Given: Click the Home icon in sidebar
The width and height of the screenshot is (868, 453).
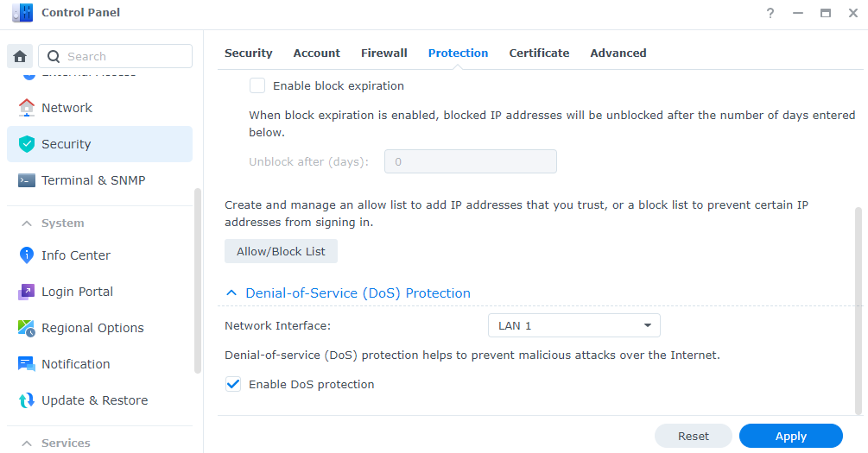Looking at the screenshot, I should [x=20, y=56].
